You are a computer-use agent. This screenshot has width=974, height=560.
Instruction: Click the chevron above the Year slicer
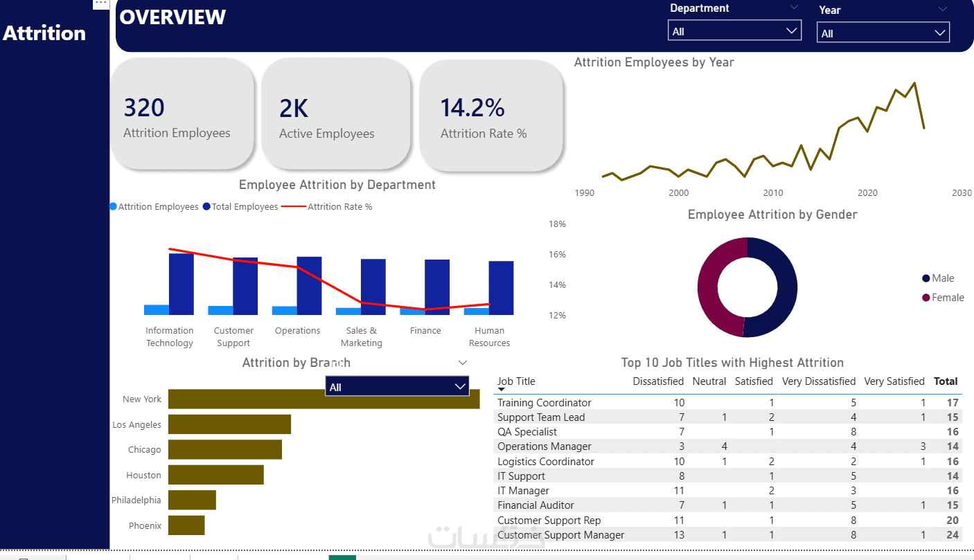pyautogui.click(x=943, y=9)
